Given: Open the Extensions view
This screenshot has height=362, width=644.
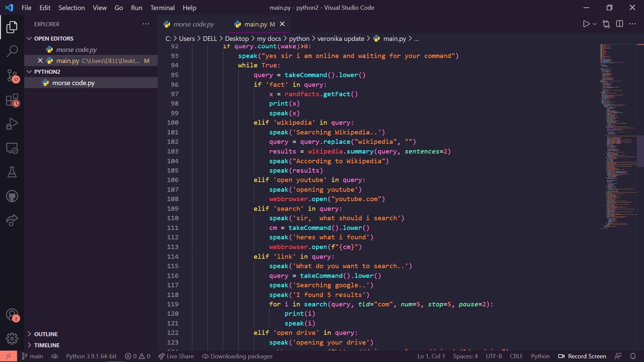Looking at the screenshot, I should [12, 100].
